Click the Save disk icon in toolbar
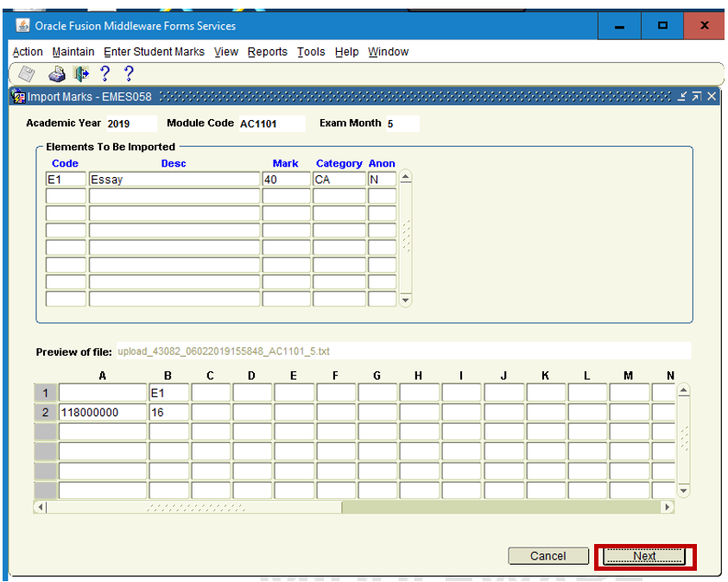The height and width of the screenshot is (582, 728). [27, 73]
